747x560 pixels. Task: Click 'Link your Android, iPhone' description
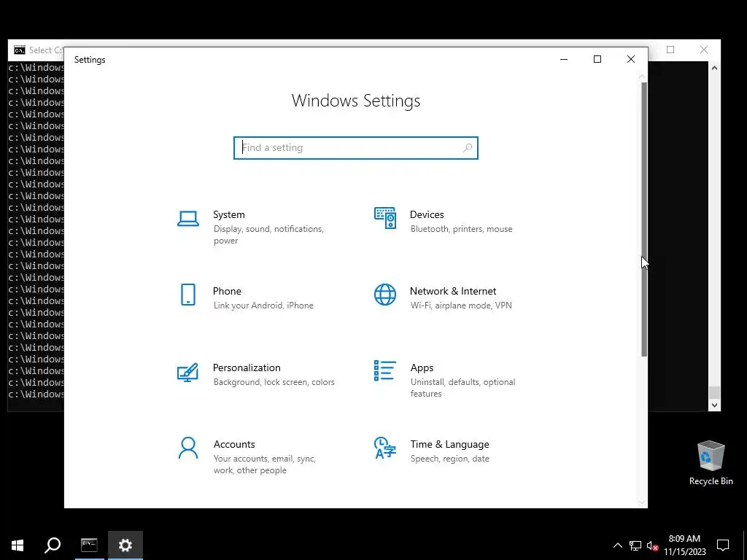[x=263, y=306]
